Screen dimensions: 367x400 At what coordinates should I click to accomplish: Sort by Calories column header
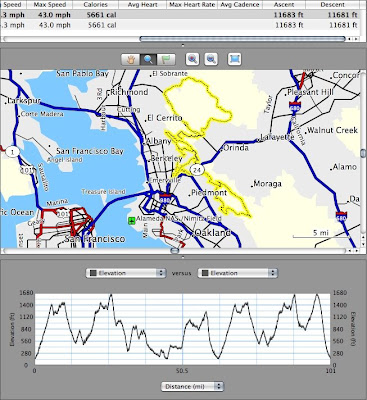pos(96,5)
